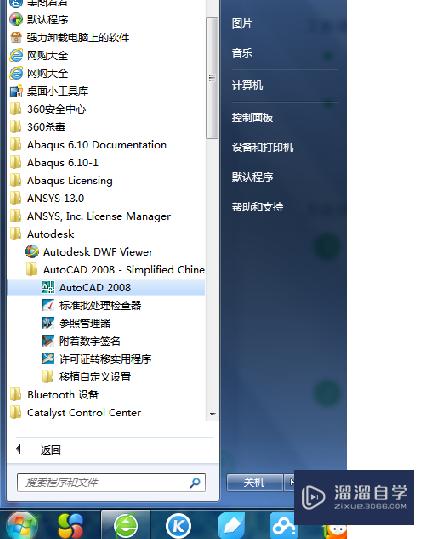This screenshot has width=439, height=539.
Task: Expand the Abaqus Licensing folder
Action: 61,180
